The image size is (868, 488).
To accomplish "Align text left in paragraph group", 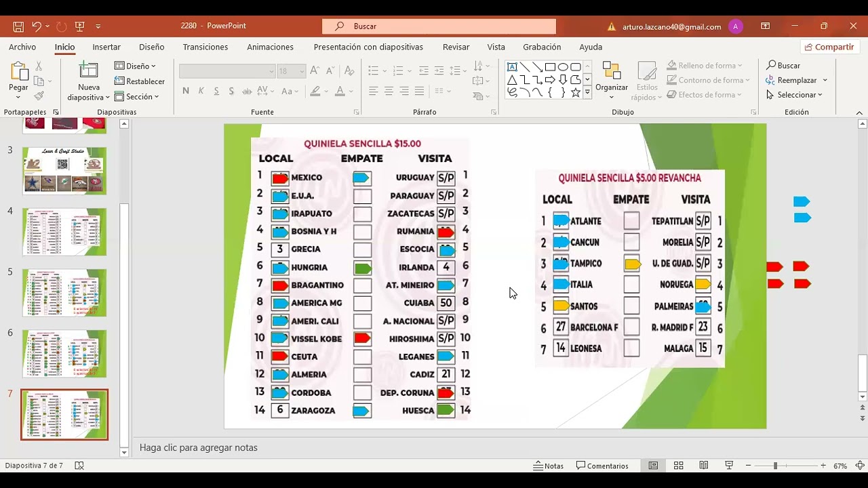I will (374, 91).
